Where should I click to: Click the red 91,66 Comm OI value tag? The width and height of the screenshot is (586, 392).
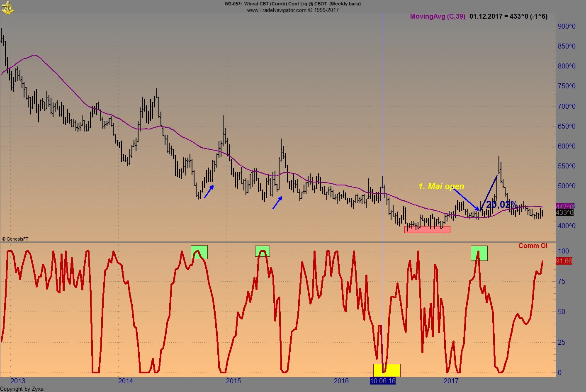[564, 261]
